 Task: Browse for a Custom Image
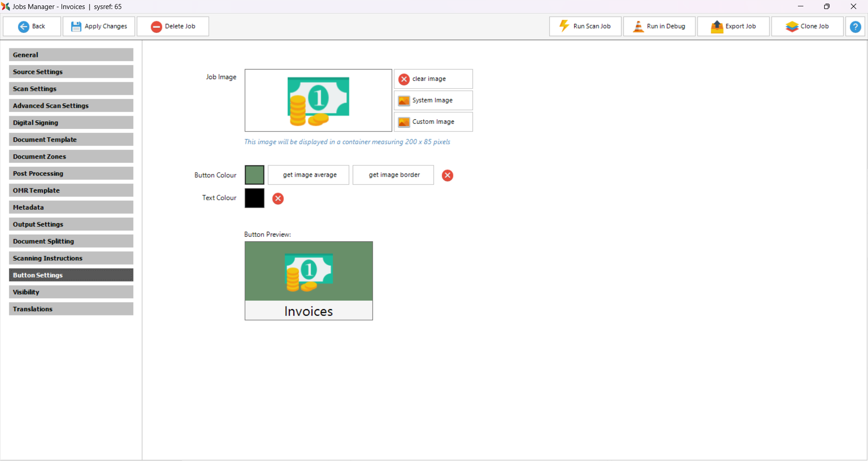point(433,122)
